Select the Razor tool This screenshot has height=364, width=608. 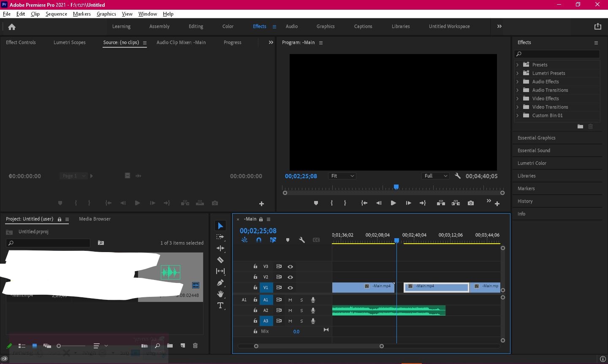pyautogui.click(x=220, y=260)
